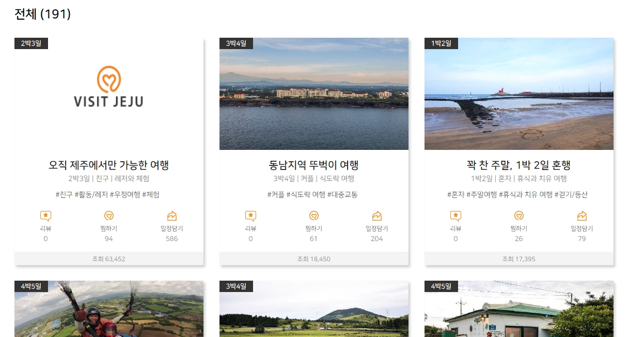Screen dimensions: 644x337
Task: Click review icon on 꽉 찬 주말 card
Action: [455, 216]
